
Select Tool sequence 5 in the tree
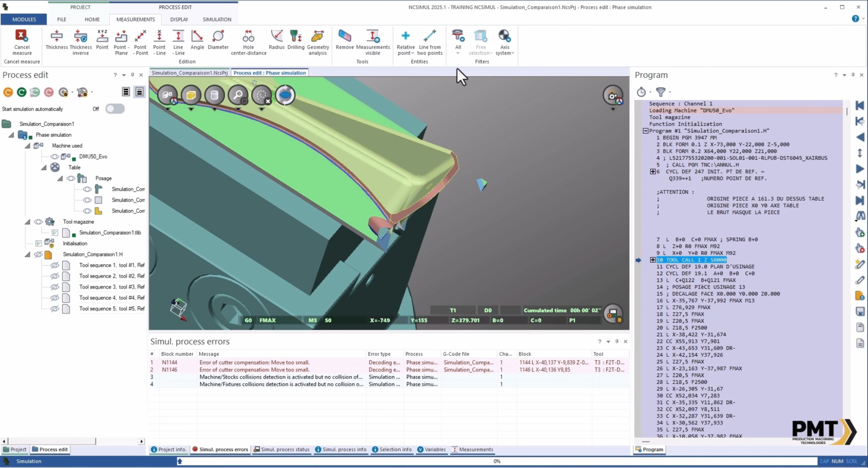112,309
